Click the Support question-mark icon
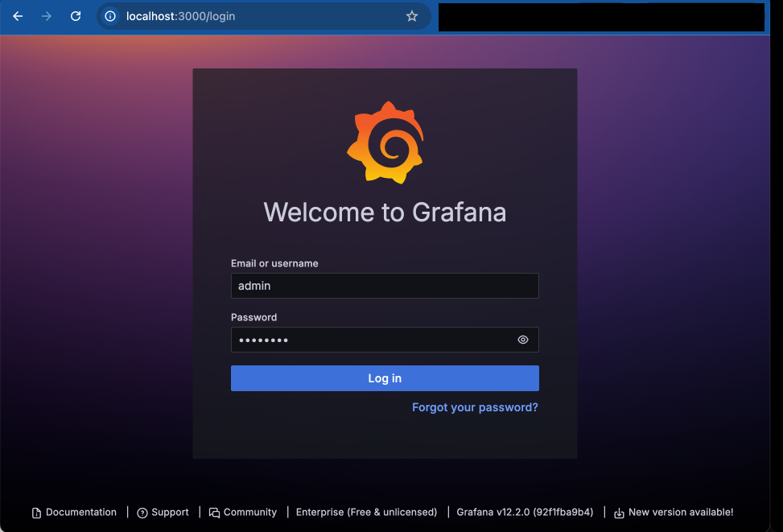The height and width of the screenshot is (532, 783). (x=142, y=512)
